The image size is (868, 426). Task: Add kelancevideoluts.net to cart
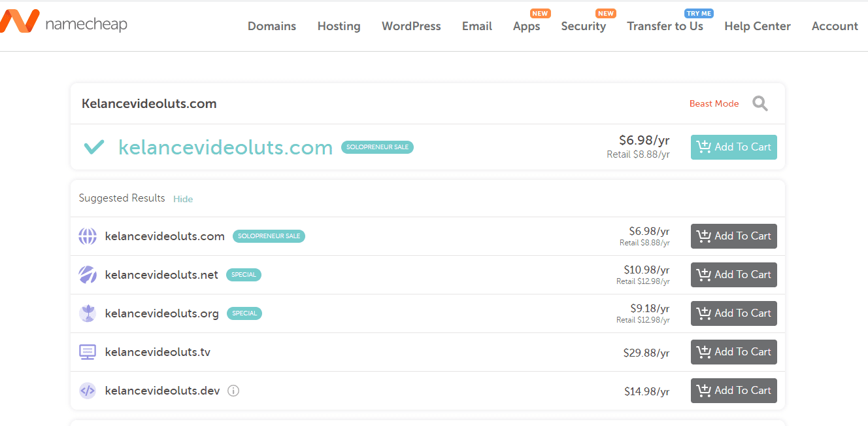[x=734, y=275]
